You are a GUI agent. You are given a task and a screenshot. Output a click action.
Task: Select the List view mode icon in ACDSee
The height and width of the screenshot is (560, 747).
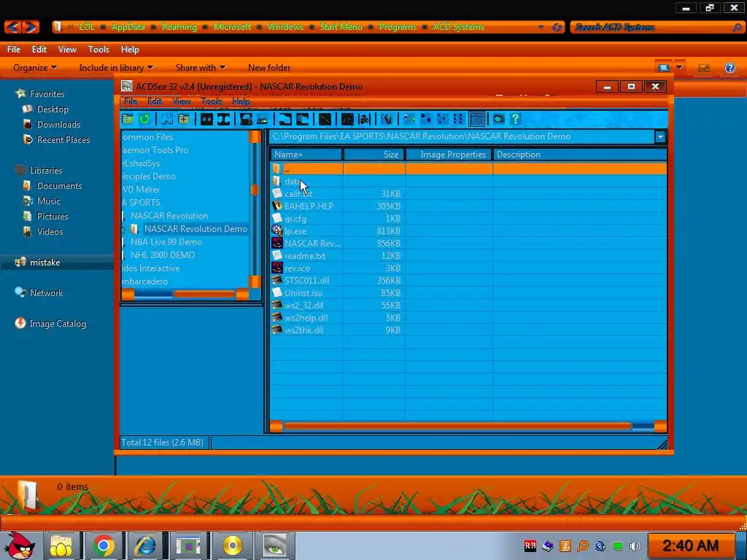click(x=460, y=119)
